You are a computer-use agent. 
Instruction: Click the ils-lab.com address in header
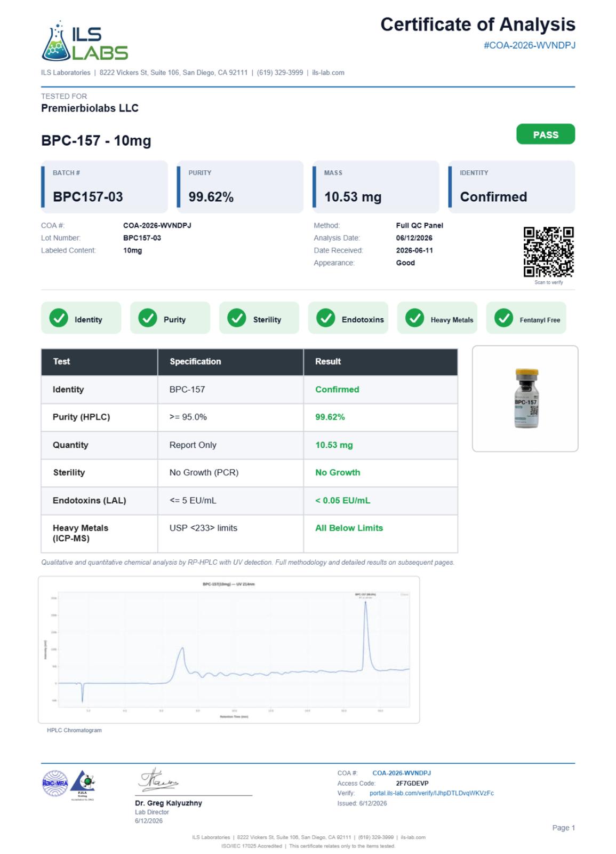pyautogui.click(x=328, y=73)
